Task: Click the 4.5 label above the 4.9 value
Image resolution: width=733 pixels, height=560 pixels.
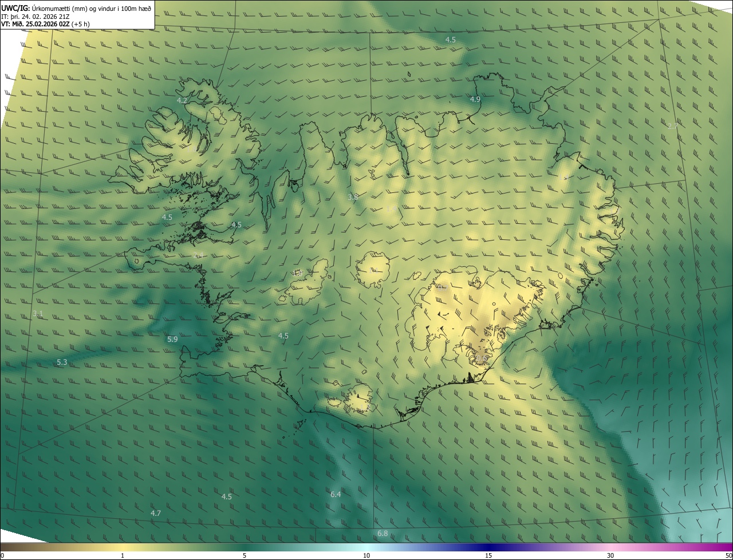Action: [x=451, y=40]
